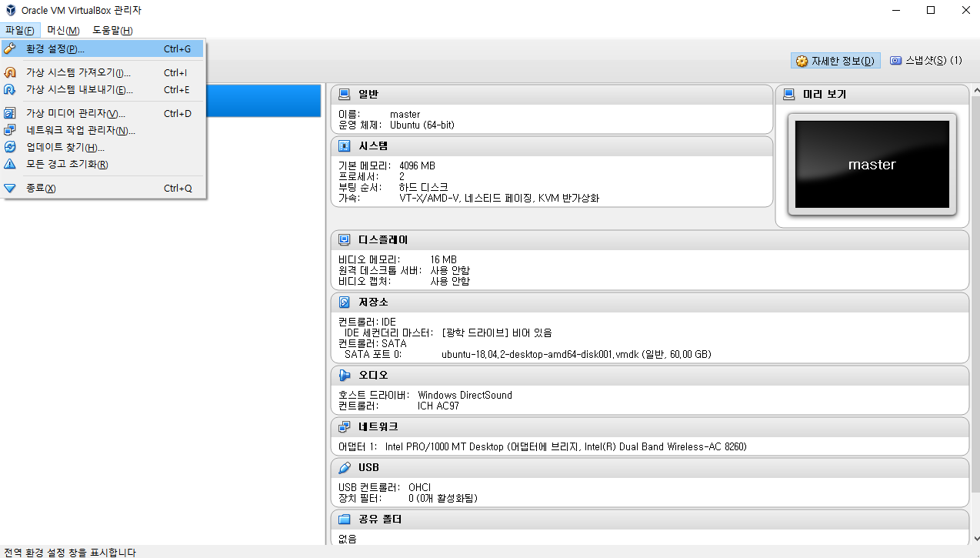Open 공유 폴더 settings via header title
980x558 pixels.
(x=379, y=520)
